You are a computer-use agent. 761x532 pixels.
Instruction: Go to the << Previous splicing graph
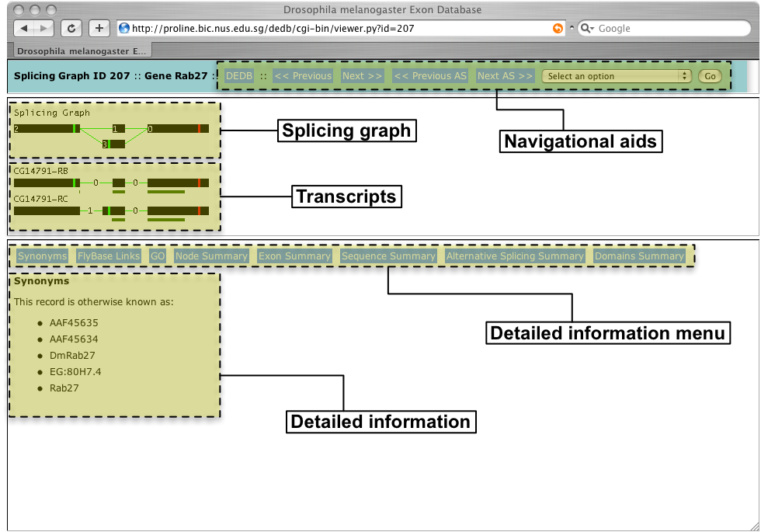[x=303, y=76]
